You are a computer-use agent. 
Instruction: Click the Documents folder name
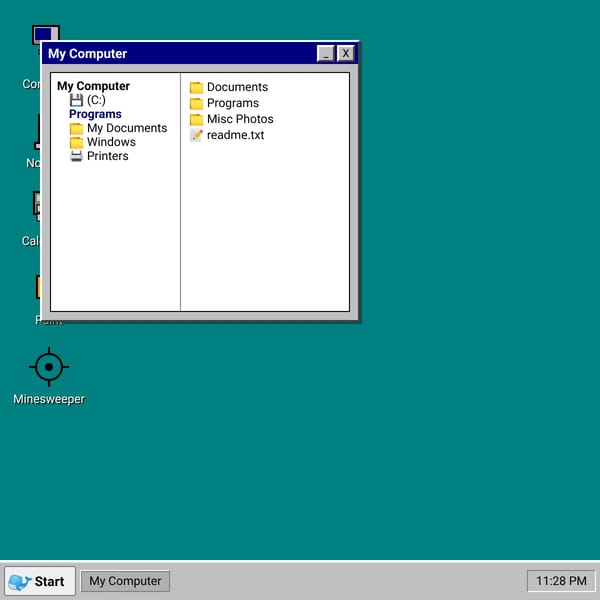pos(237,87)
